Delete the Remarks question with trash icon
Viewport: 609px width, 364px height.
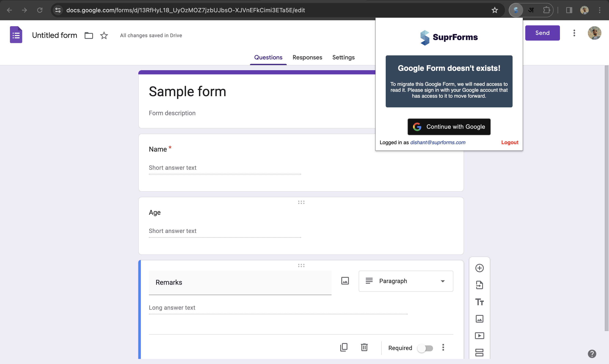click(364, 347)
